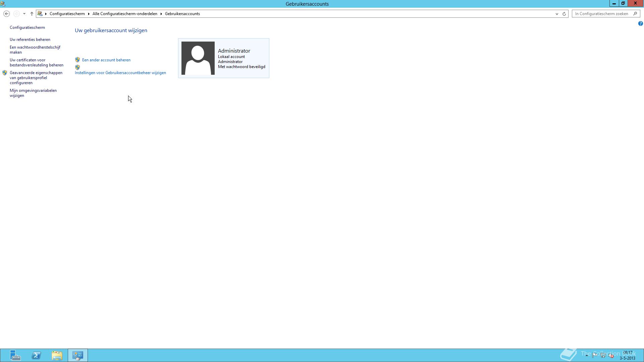The height and width of the screenshot is (362, 644).
Task: Expand the arrow after Alle Configuratiescherm-onderdelen
Action: click(x=161, y=14)
